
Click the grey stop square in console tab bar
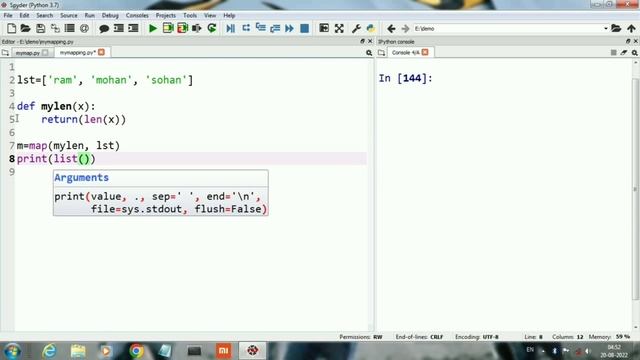point(613,53)
